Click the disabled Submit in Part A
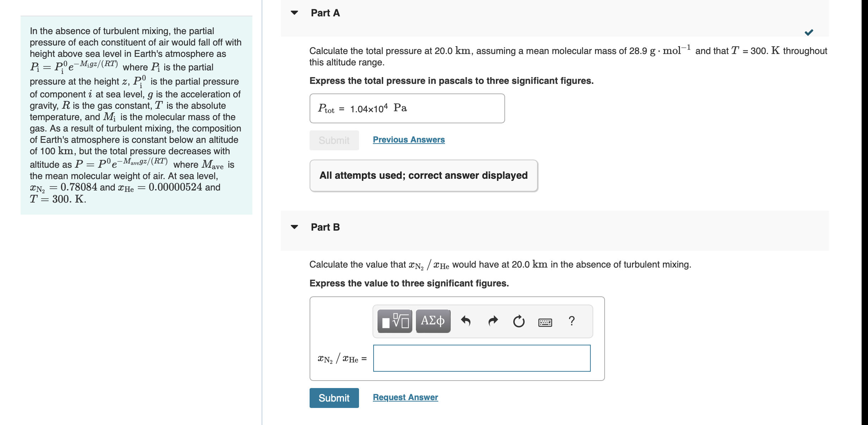 (x=334, y=140)
